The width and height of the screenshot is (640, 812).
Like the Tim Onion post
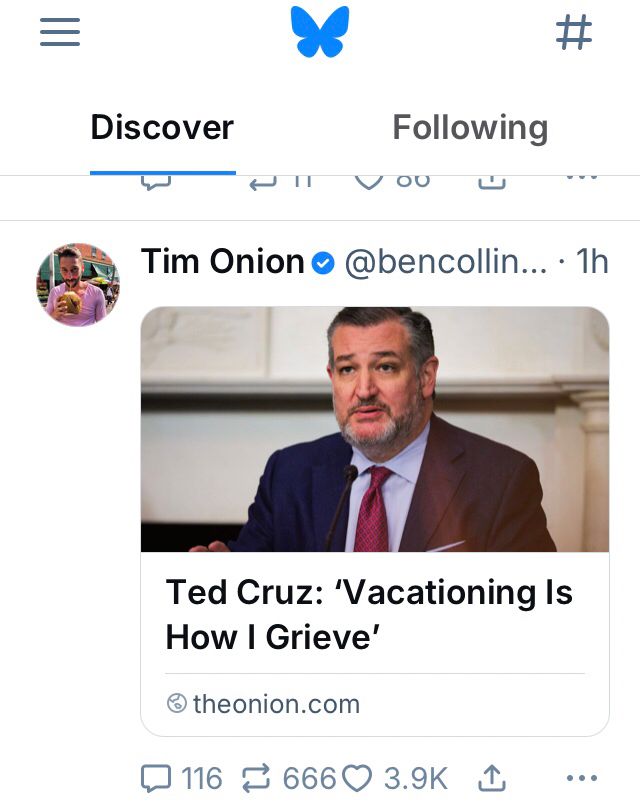pyautogui.click(x=357, y=778)
